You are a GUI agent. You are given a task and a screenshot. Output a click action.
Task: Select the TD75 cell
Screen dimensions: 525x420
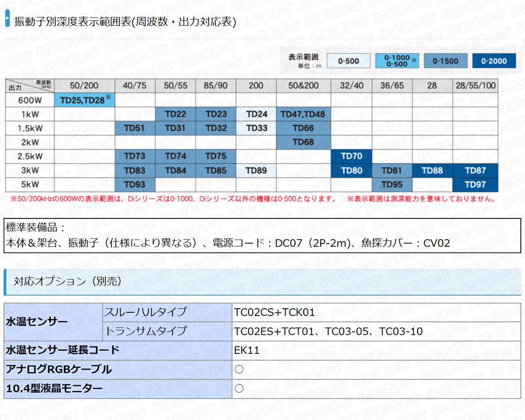click(x=216, y=156)
